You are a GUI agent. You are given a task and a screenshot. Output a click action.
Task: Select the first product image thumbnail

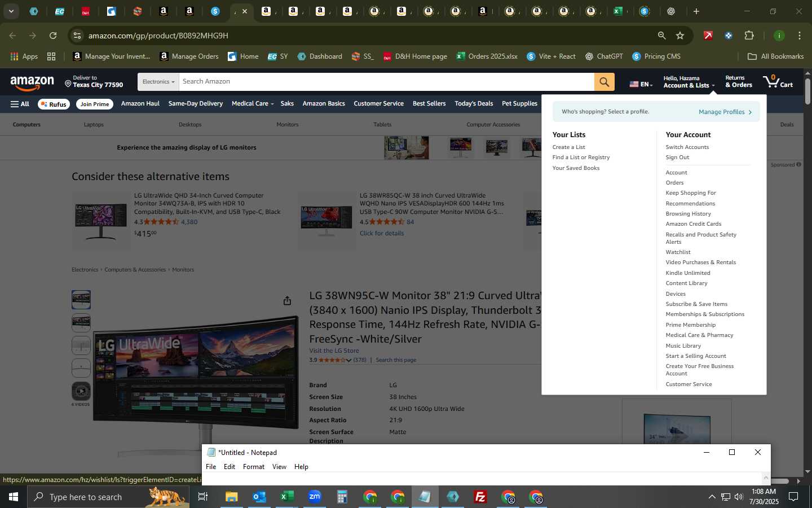pyautogui.click(x=81, y=300)
